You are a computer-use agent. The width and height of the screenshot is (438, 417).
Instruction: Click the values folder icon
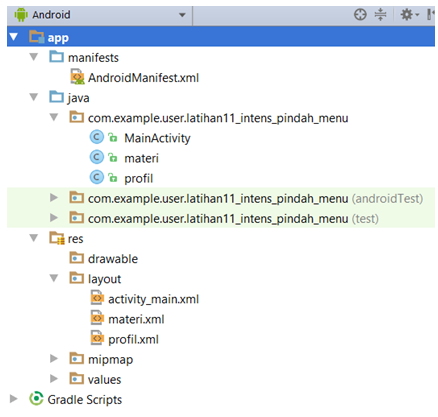pyautogui.click(x=77, y=378)
